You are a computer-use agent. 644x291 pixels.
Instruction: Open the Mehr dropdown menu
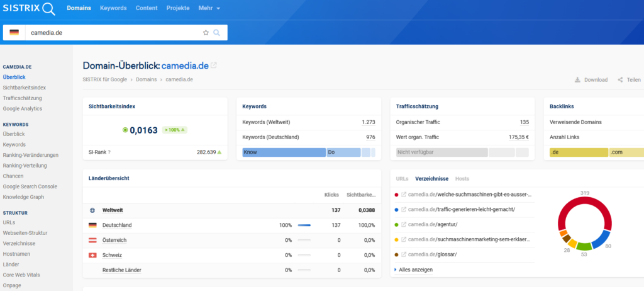[209, 8]
